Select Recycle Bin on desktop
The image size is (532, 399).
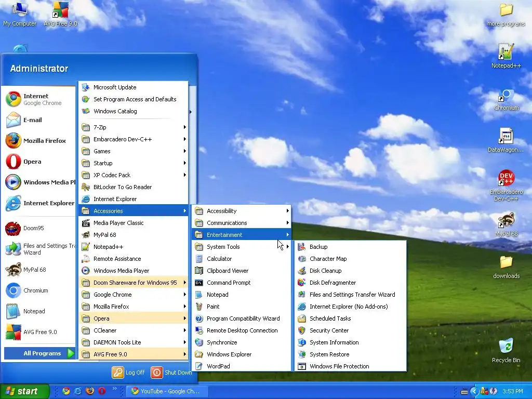pos(506,351)
